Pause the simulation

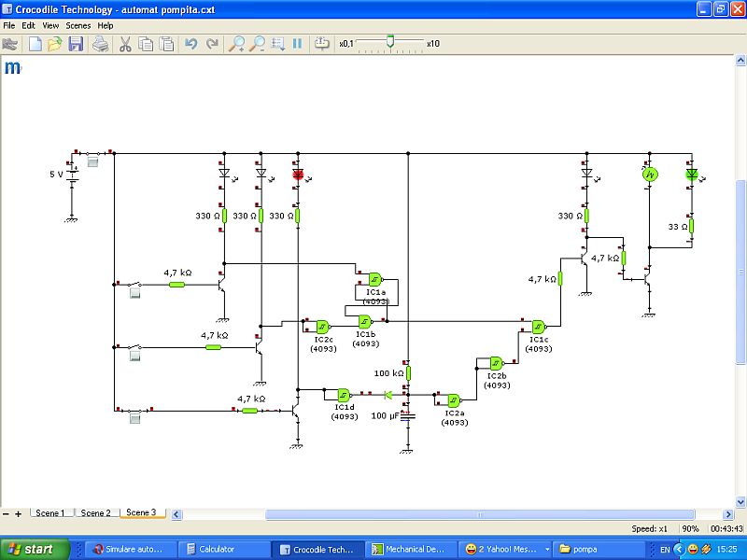pos(298,44)
